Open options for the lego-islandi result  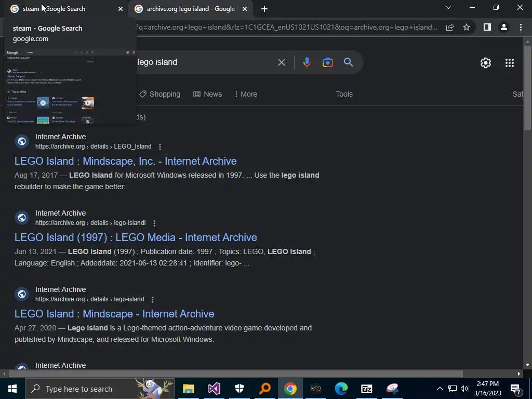(154, 223)
